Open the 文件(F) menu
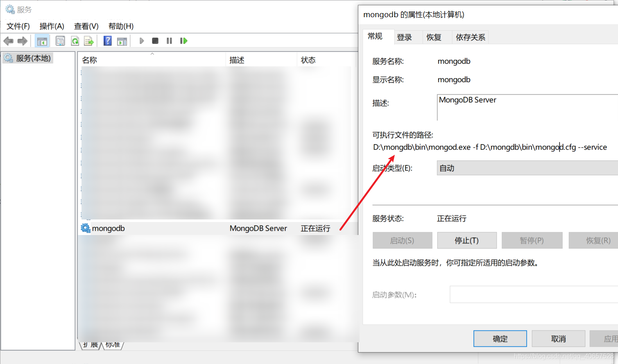Screen dimensions: 618x364 [x=18, y=26]
